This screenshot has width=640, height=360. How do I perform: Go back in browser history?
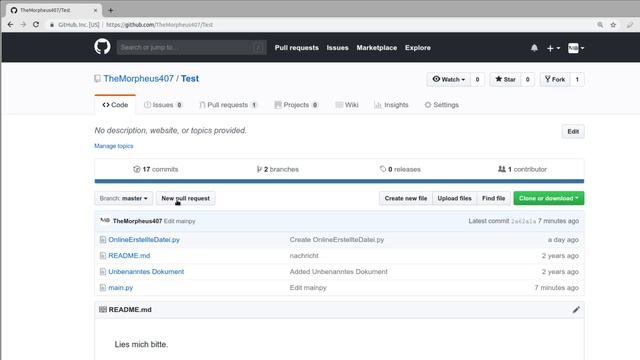pos(10,24)
